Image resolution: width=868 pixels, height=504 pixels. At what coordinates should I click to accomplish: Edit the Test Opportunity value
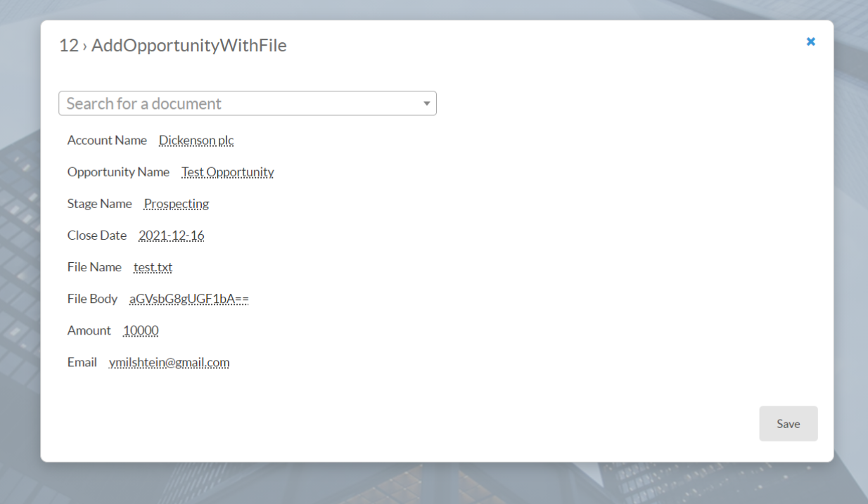tap(227, 172)
